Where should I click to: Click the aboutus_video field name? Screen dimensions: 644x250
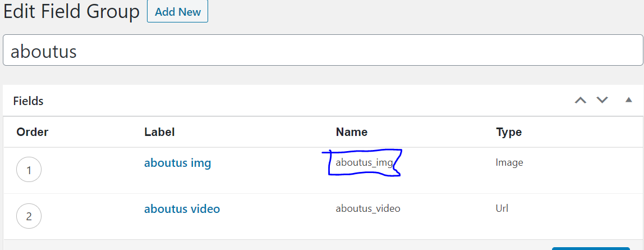pyautogui.click(x=368, y=208)
